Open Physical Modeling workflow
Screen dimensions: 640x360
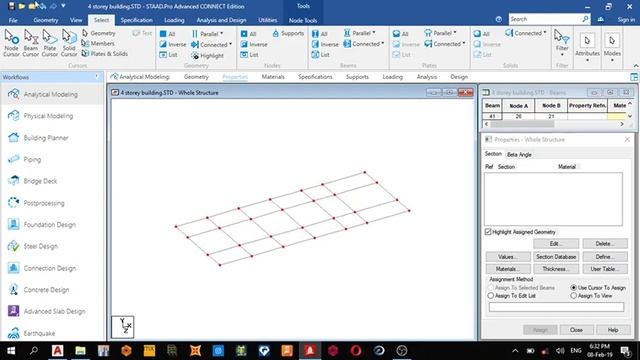pyautogui.click(x=52, y=116)
